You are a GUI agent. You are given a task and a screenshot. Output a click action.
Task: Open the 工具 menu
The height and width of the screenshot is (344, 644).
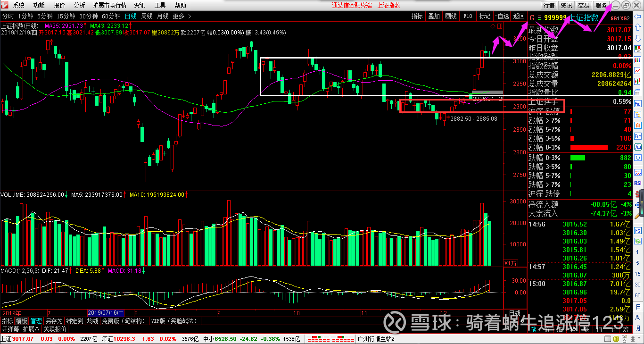[x=160, y=5]
